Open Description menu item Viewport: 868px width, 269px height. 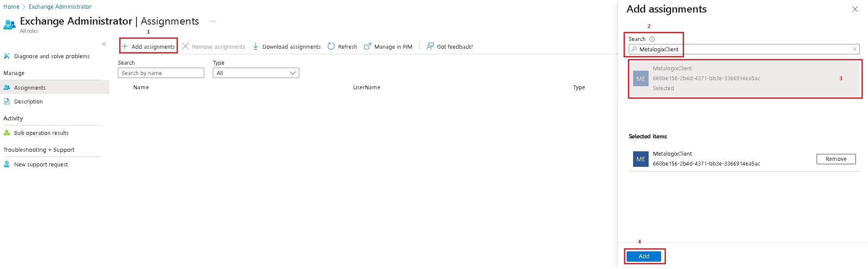coord(29,101)
